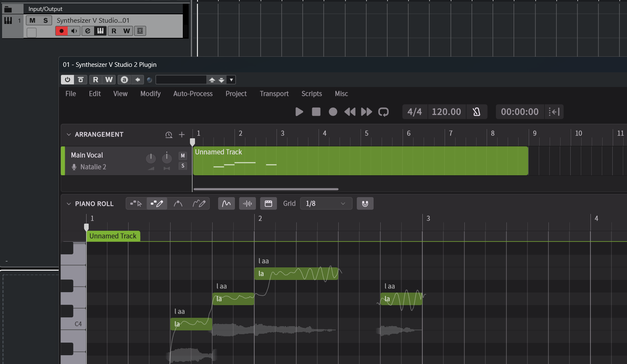Open the plugin preset dropdown triangle
Image resolution: width=627 pixels, height=364 pixels.
coord(231,80)
